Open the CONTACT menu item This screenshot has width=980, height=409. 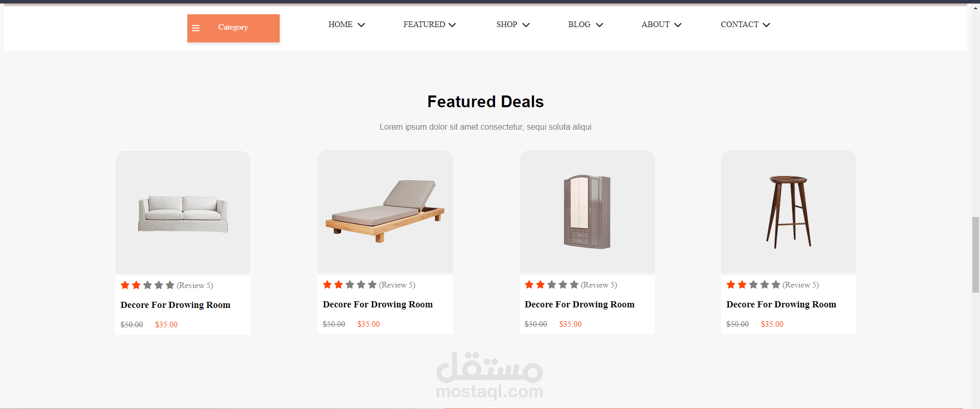tap(740, 25)
